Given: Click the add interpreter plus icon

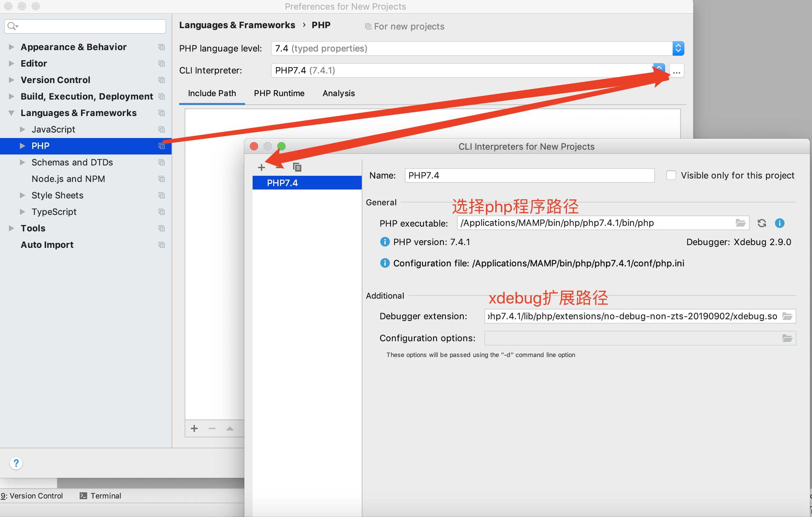Looking at the screenshot, I should (x=262, y=167).
